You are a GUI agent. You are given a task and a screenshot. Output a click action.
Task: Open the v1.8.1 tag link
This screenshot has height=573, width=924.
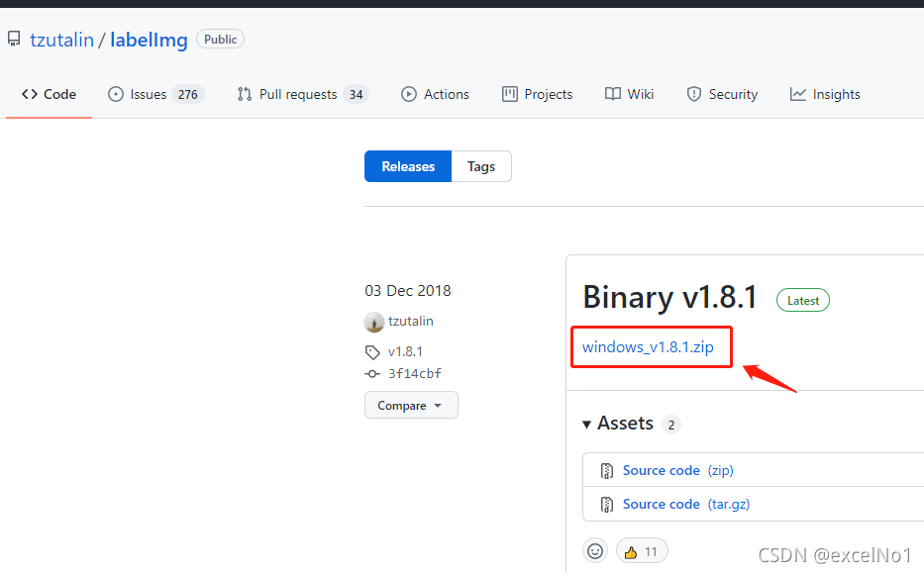[x=405, y=351]
